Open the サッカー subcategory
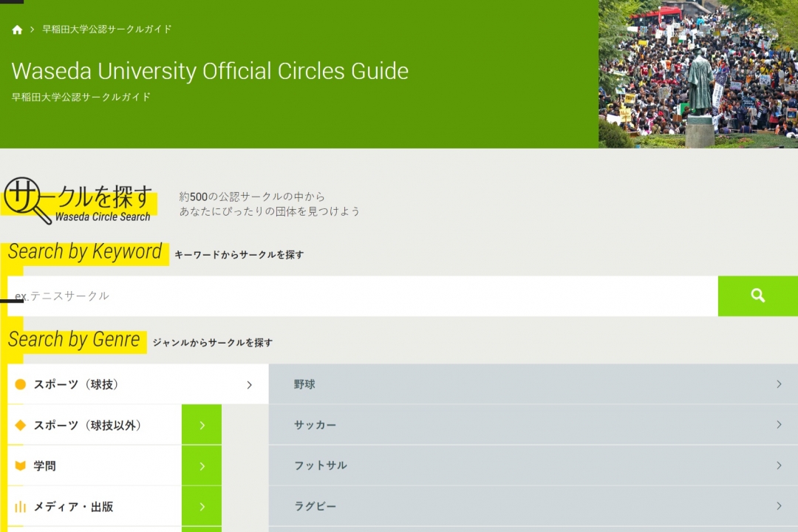 click(x=533, y=425)
